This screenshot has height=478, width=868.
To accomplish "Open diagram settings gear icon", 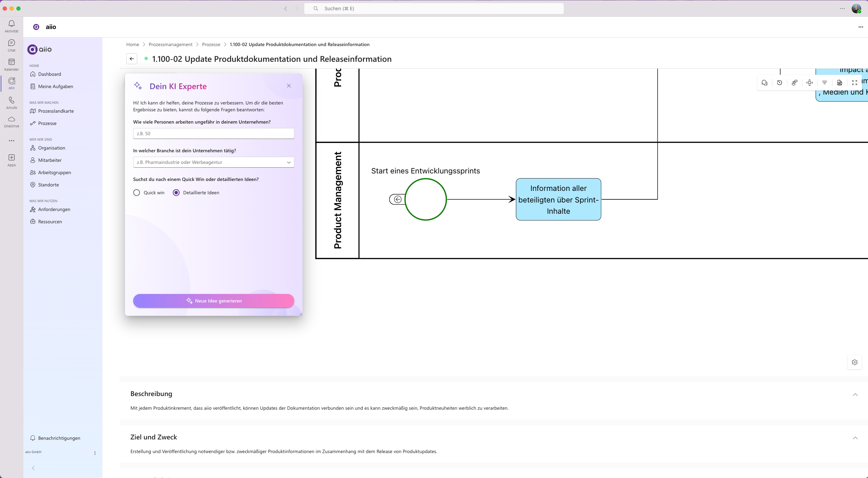I will click(855, 362).
